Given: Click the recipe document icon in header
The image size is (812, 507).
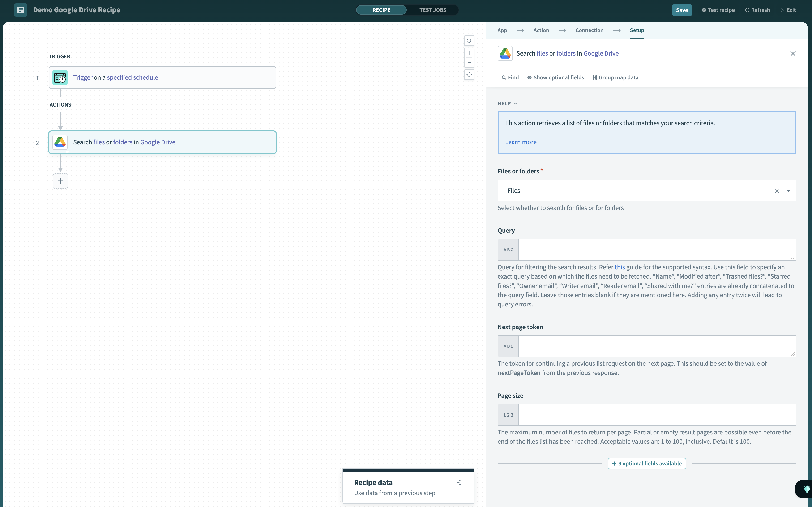Looking at the screenshot, I should click(21, 10).
